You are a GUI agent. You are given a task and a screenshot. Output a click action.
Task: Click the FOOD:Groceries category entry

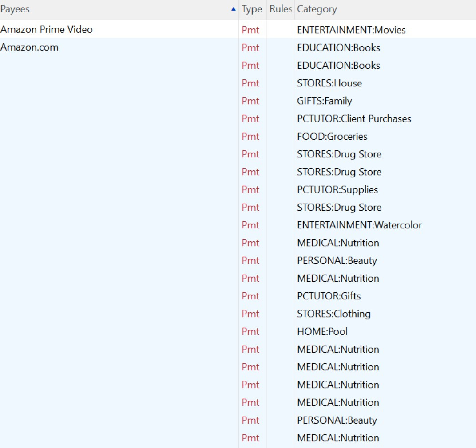pos(332,136)
